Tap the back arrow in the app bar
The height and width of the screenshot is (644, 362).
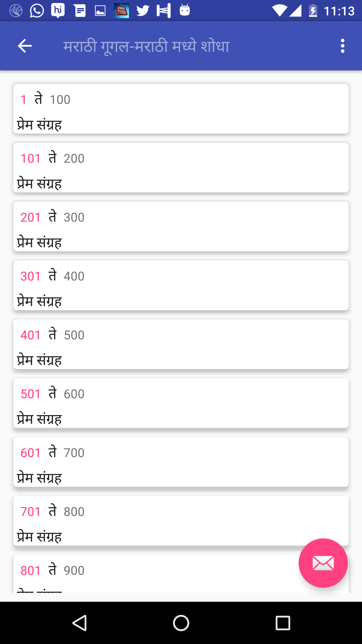tap(25, 46)
